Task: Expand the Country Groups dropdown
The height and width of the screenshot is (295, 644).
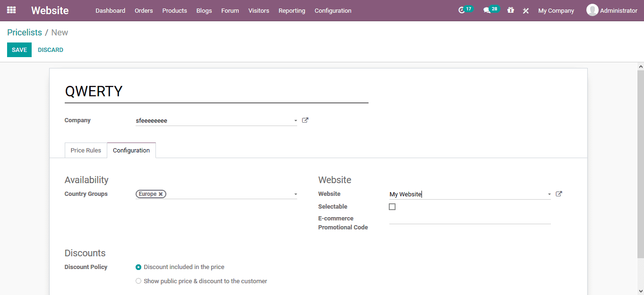Action: click(295, 194)
